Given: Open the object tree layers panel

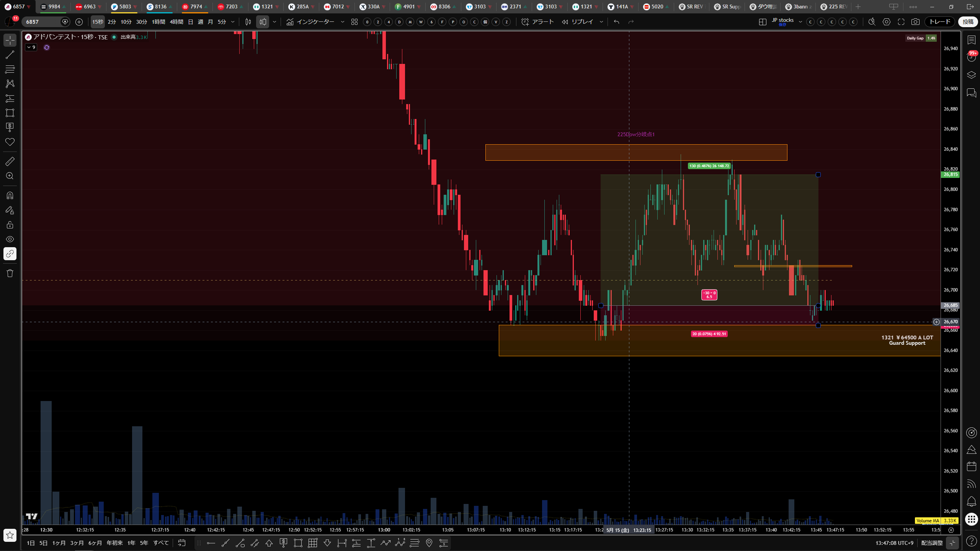Looking at the screenshot, I should (971, 75).
